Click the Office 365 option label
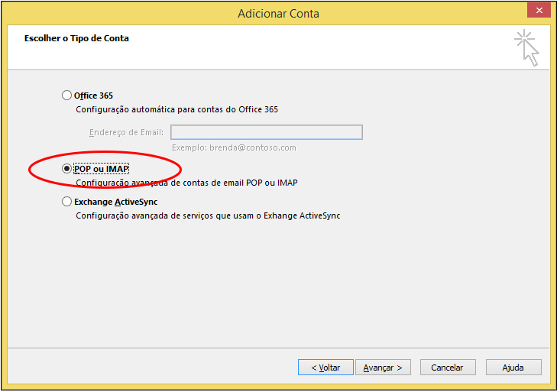This screenshot has height=392, width=557. pyautogui.click(x=93, y=96)
